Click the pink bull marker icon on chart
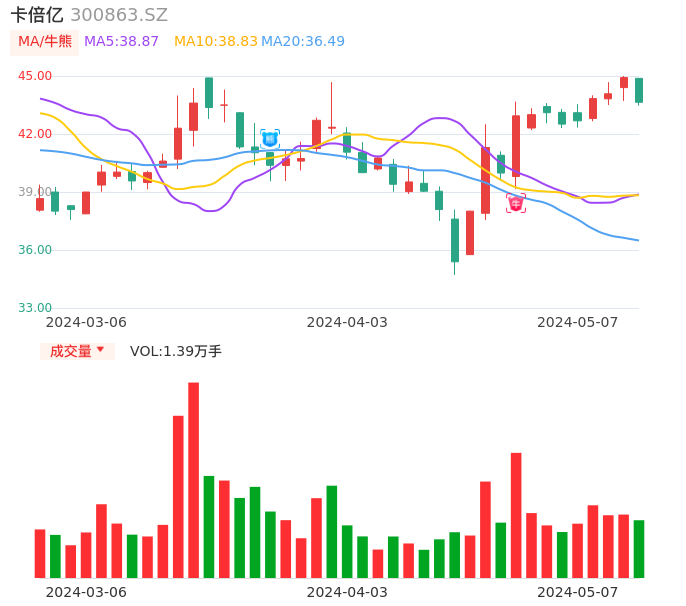686x606 pixels. pyautogui.click(x=516, y=204)
